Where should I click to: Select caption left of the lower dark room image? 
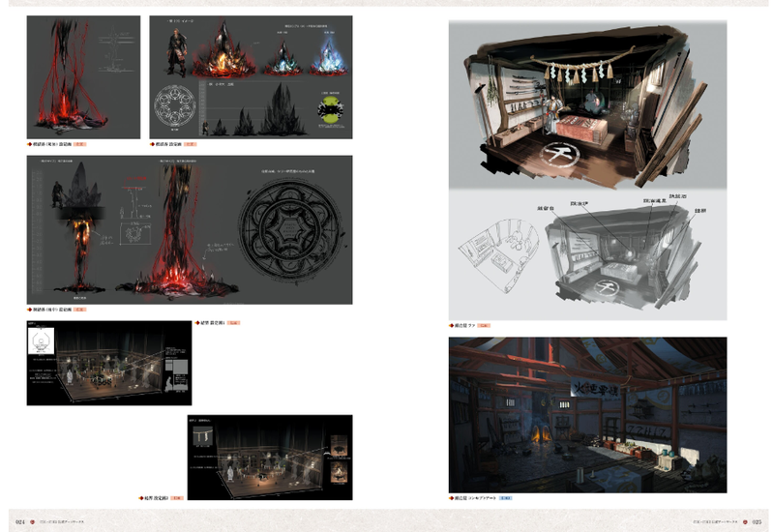(x=157, y=498)
